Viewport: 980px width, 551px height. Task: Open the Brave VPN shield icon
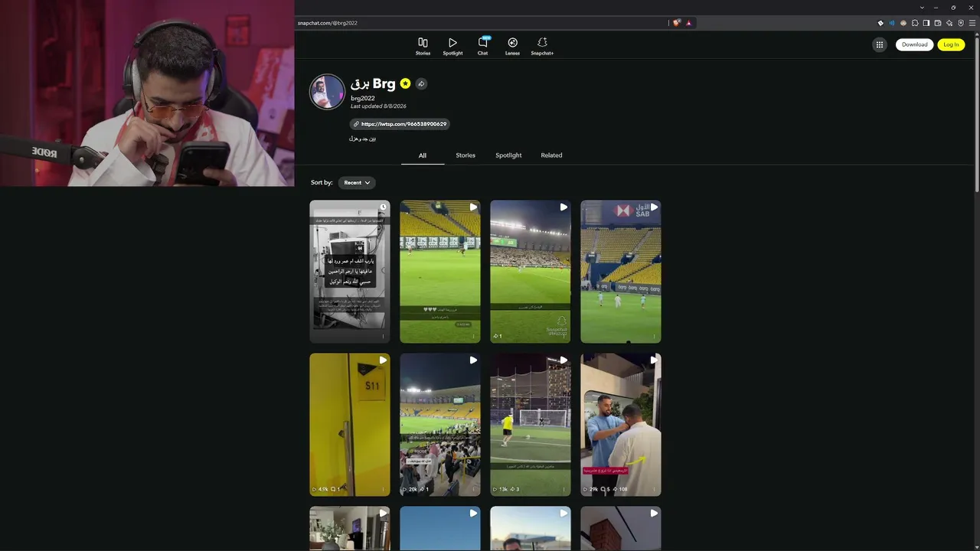[x=961, y=23]
